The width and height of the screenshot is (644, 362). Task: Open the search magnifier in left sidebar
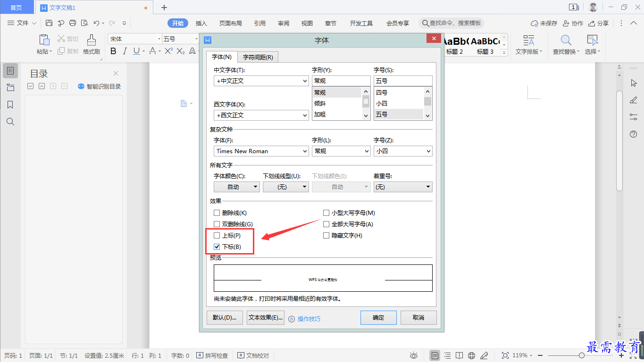pyautogui.click(x=10, y=122)
